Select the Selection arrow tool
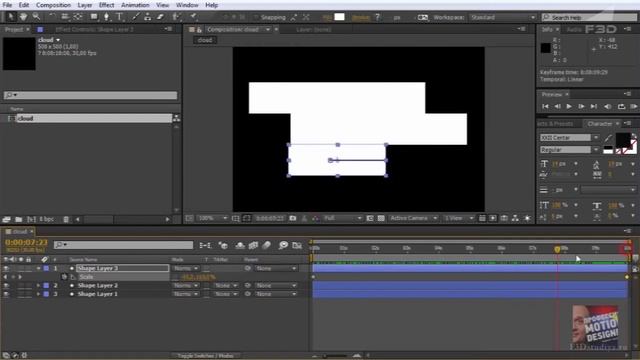 tap(11, 17)
